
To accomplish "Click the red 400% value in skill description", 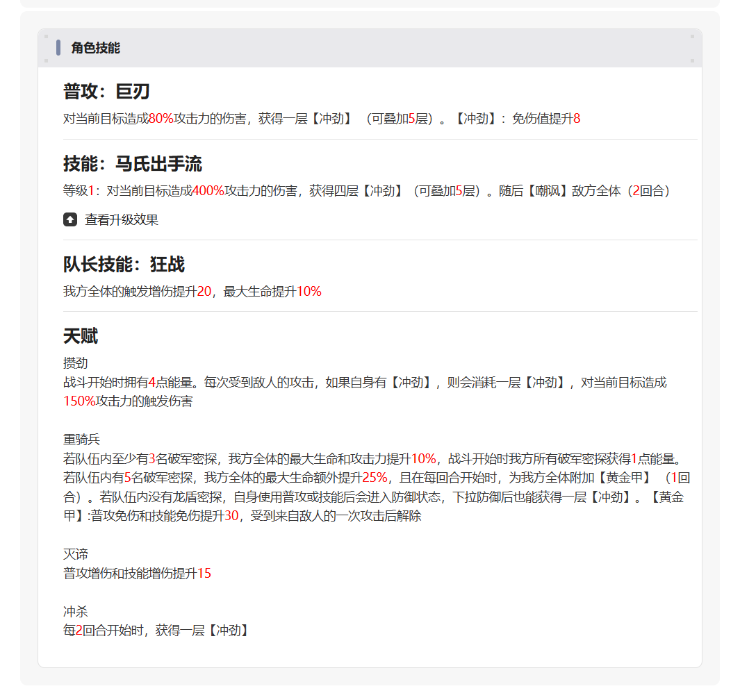I will tap(208, 191).
